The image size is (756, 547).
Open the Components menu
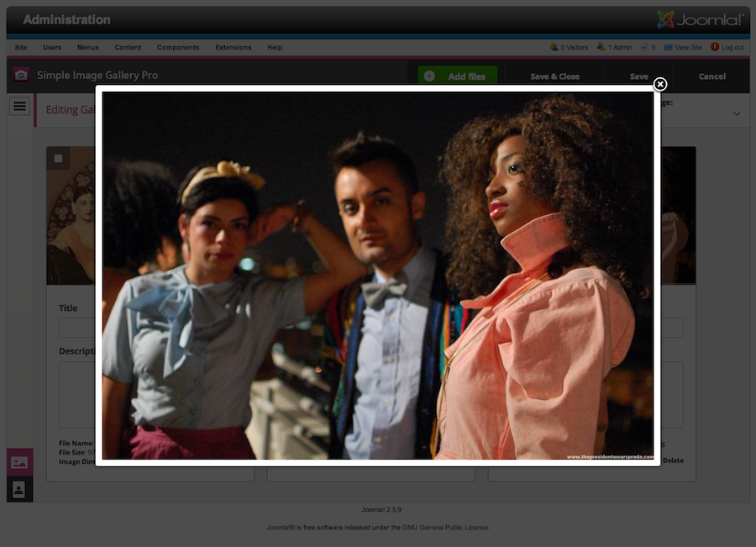coord(178,47)
